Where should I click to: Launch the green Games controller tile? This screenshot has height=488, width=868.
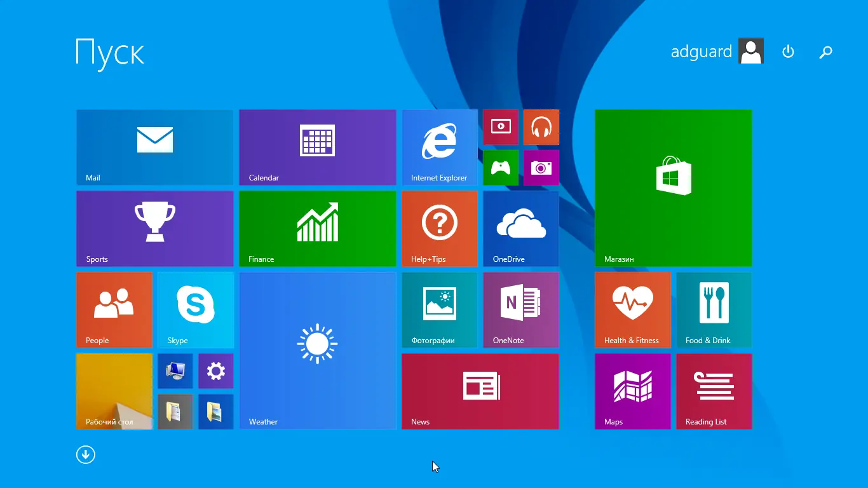coord(501,168)
